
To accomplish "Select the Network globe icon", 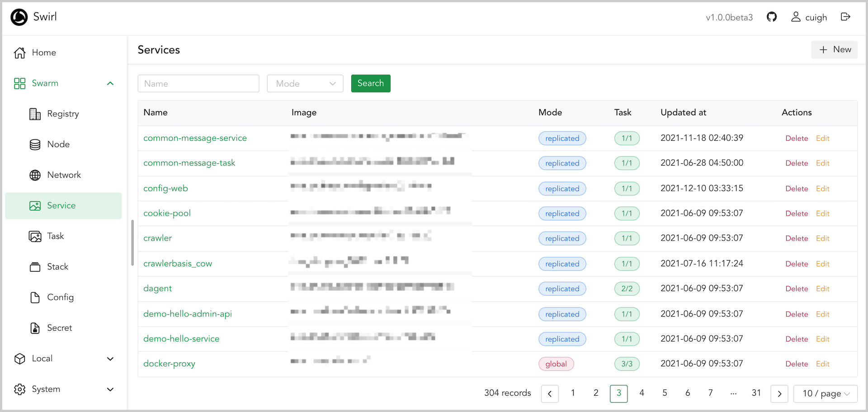I will point(35,175).
